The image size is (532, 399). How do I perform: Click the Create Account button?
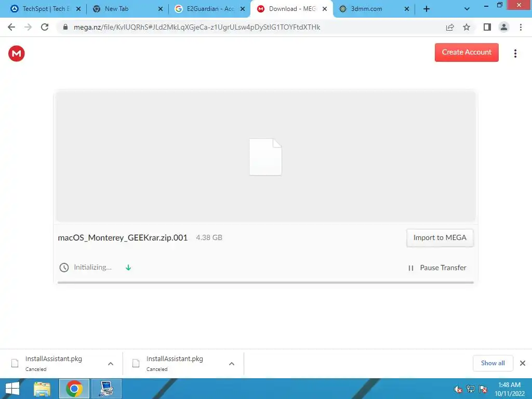click(x=467, y=52)
